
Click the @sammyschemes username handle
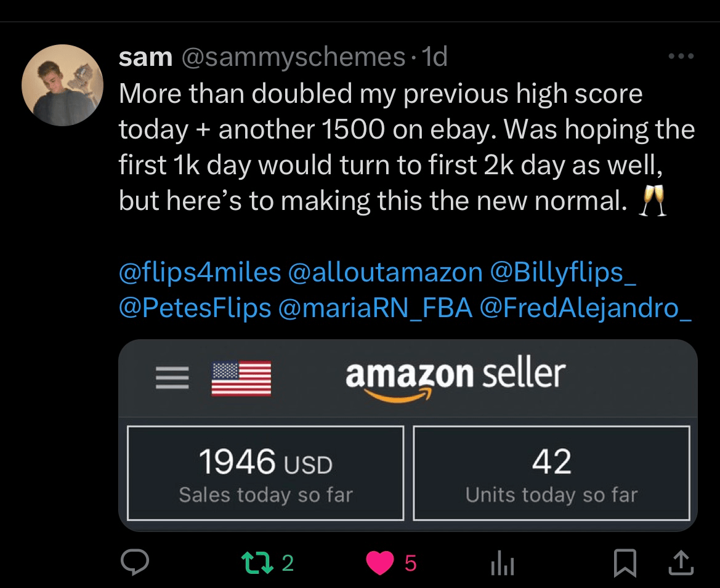(293, 57)
